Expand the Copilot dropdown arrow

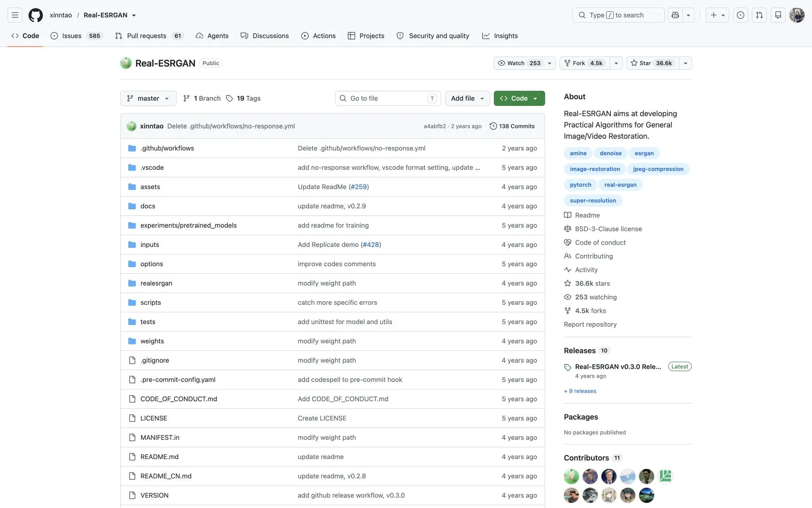(x=688, y=15)
